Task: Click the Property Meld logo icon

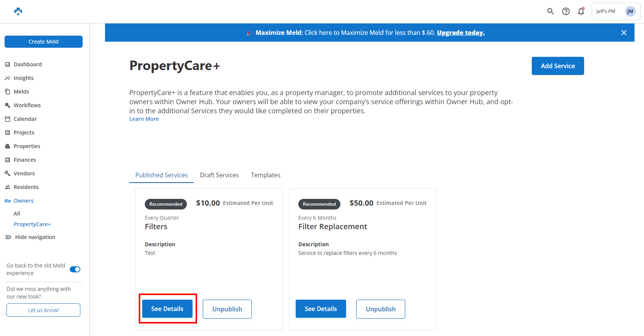Action: [18, 11]
